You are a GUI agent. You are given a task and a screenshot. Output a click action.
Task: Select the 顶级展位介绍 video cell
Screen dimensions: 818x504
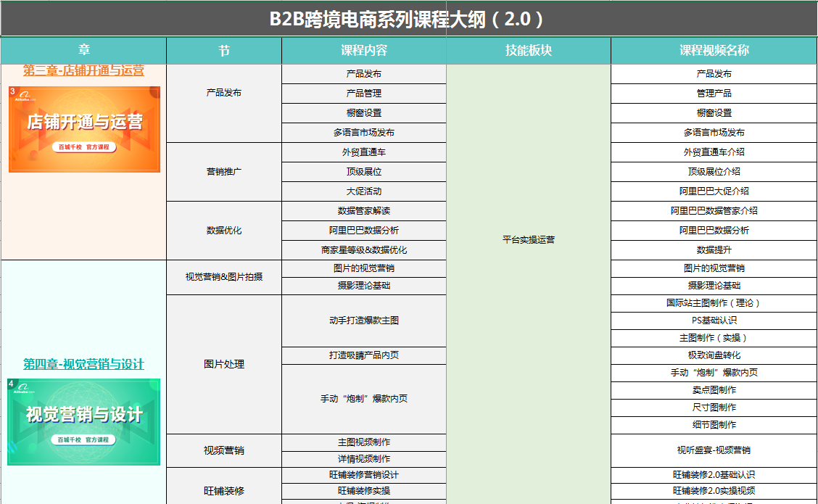(714, 172)
